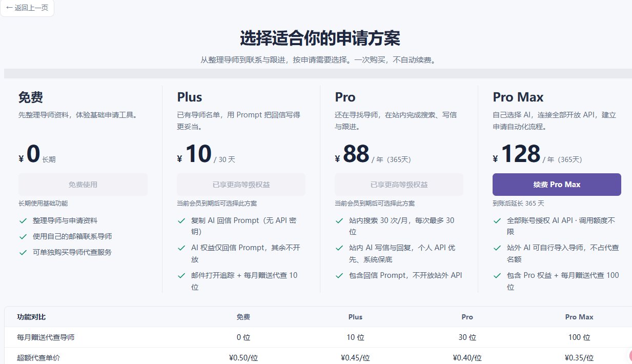Click the ¥0.50/位 price cell
The image size is (632, 364).
click(243, 358)
